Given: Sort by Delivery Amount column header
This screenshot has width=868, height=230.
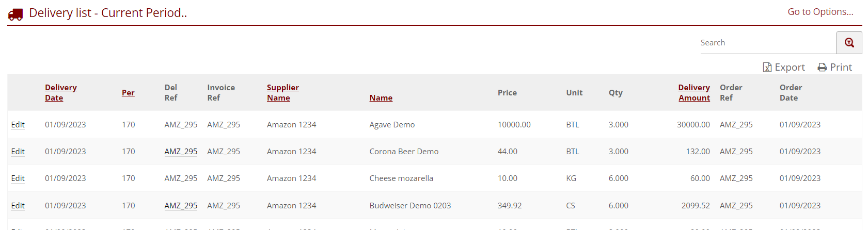Looking at the screenshot, I should (x=694, y=93).
